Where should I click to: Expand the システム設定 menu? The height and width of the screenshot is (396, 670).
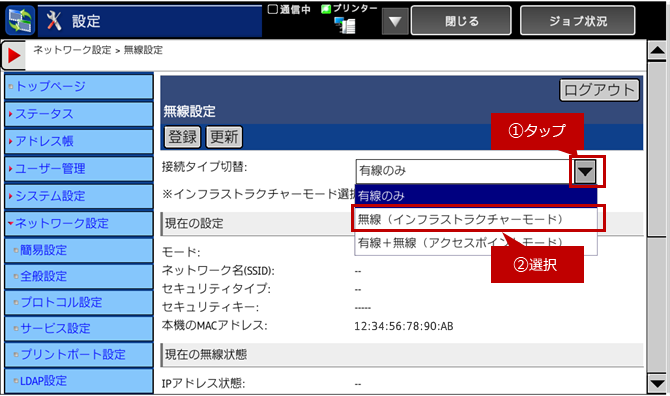[79, 196]
